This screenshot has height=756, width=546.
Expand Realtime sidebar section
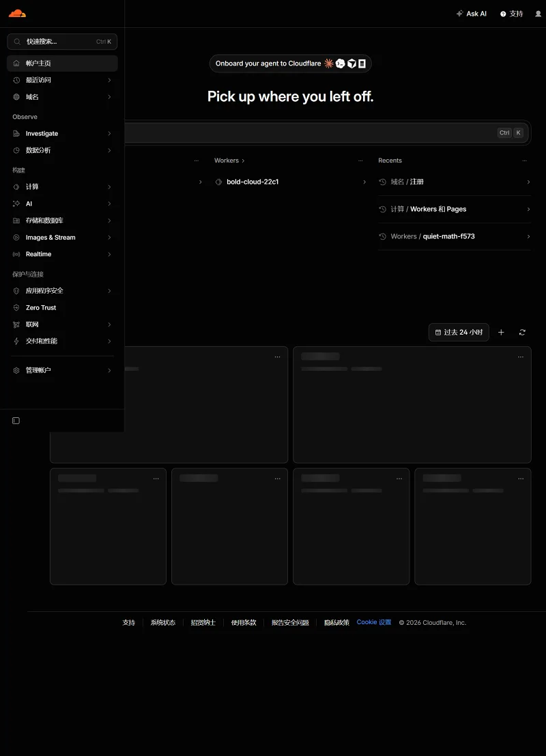[x=62, y=254]
